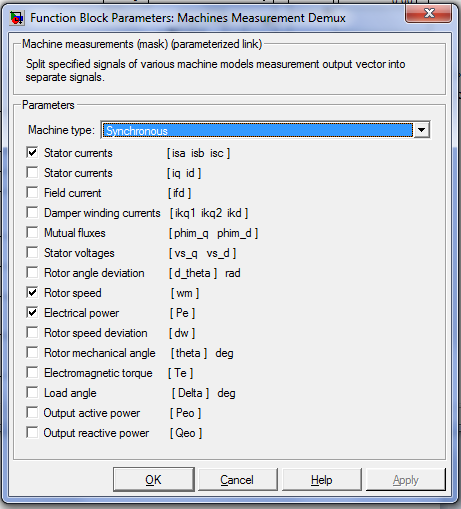Check Rotor angle deviation option
The image size is (461, 509).
click(32, 273)
